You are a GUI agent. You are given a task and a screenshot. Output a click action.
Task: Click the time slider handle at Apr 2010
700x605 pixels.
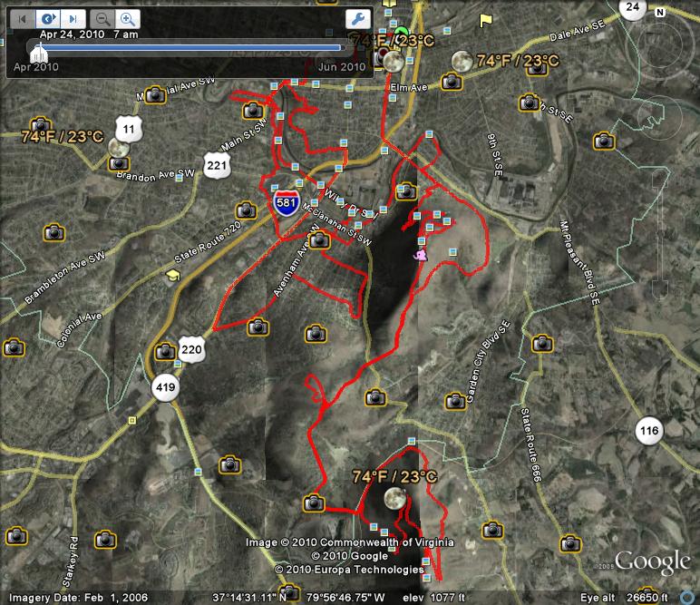pyautogui.click(x=37, y=49)
